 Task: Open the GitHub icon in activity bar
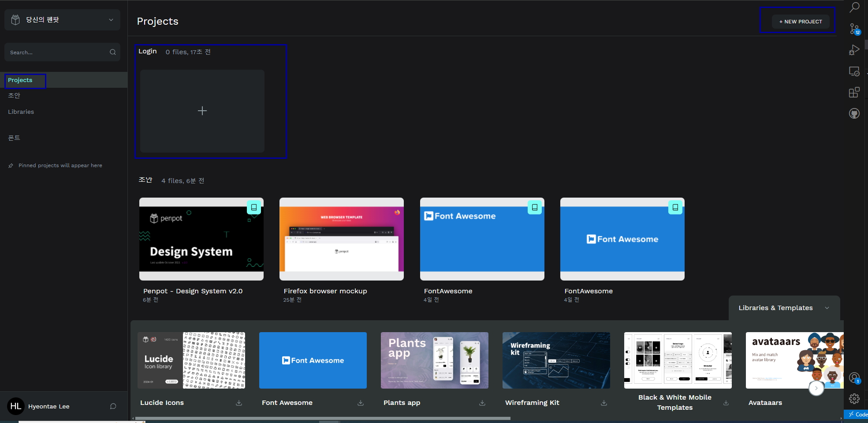pos(854,113)
